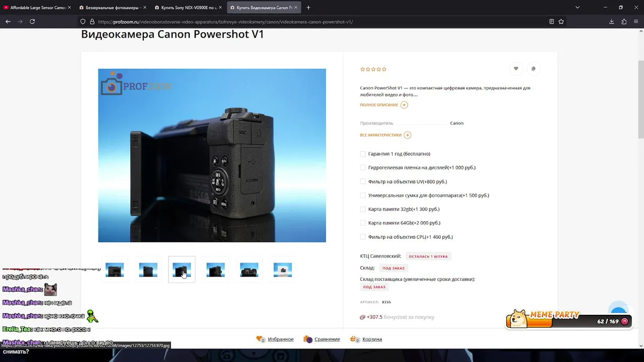Open the browser hamburger menu
Image resolution: width=644 pixels, height=362 pixels.
tap(636, 22)
